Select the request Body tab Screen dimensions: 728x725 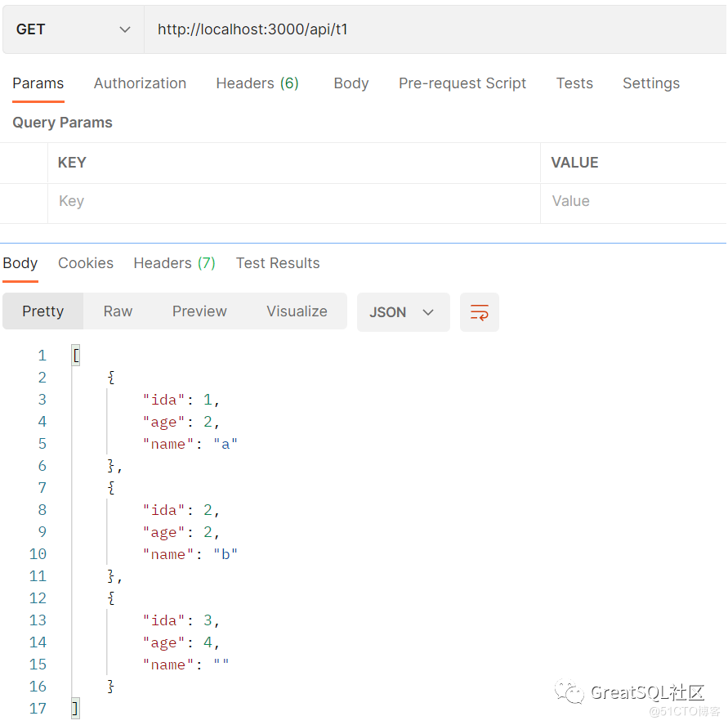(x=351, y=83)
